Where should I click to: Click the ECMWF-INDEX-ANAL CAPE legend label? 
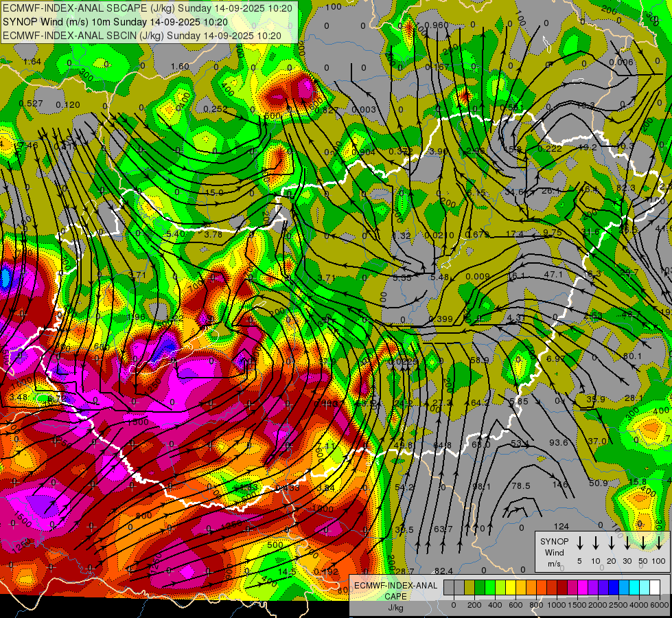(x=395, y=591)
